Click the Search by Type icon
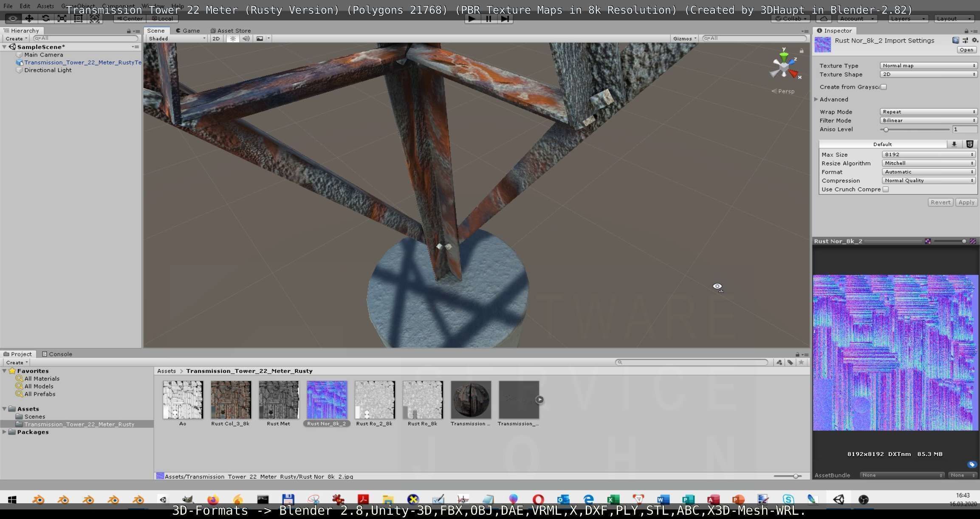The height and width of the screenshot is (519, 980). pyautogui.click(x=779, y=362)
